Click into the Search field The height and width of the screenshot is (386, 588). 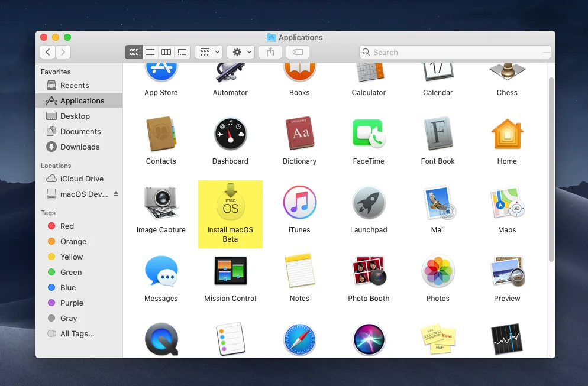455,52
